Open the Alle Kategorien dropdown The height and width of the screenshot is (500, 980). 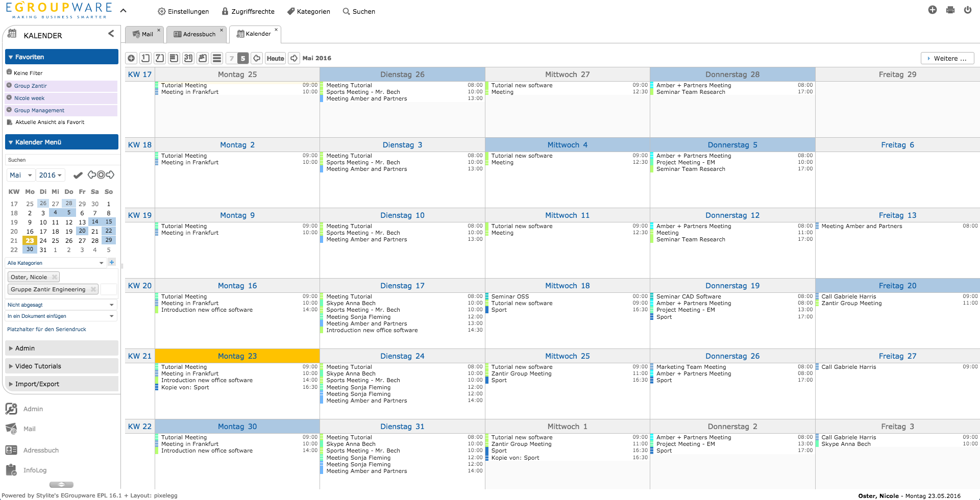pos(56,263)
